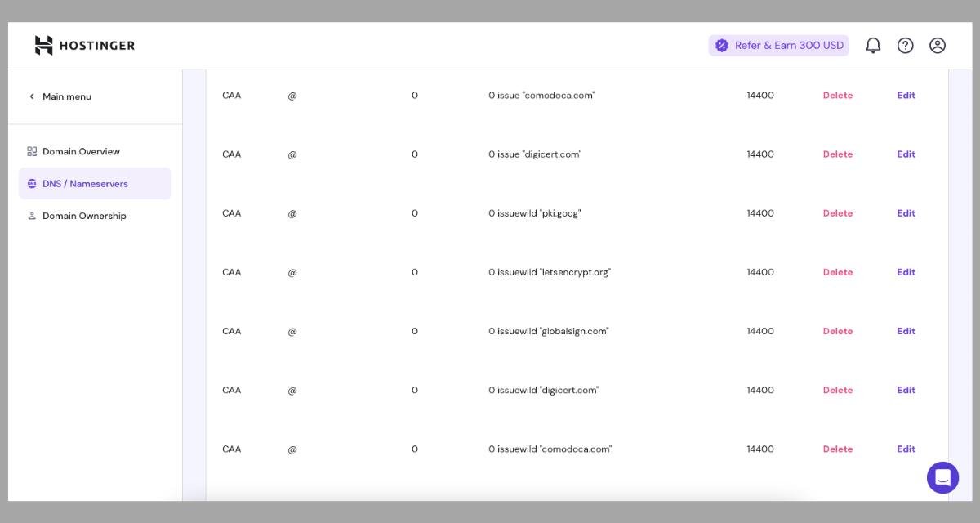
Task: Select the text 0 issue "comodoca.com"
Action: click(541, 96)
